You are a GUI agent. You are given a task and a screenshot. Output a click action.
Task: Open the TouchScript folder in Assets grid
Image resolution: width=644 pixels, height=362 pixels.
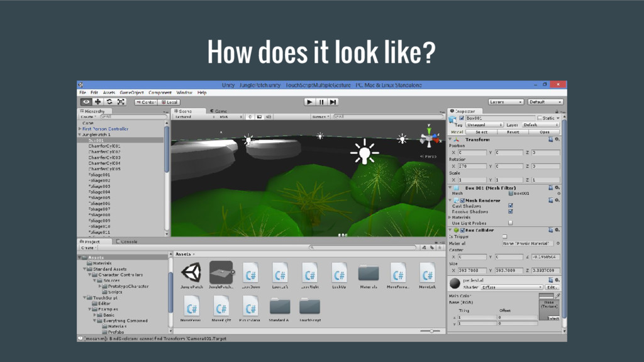pos(309,307)
